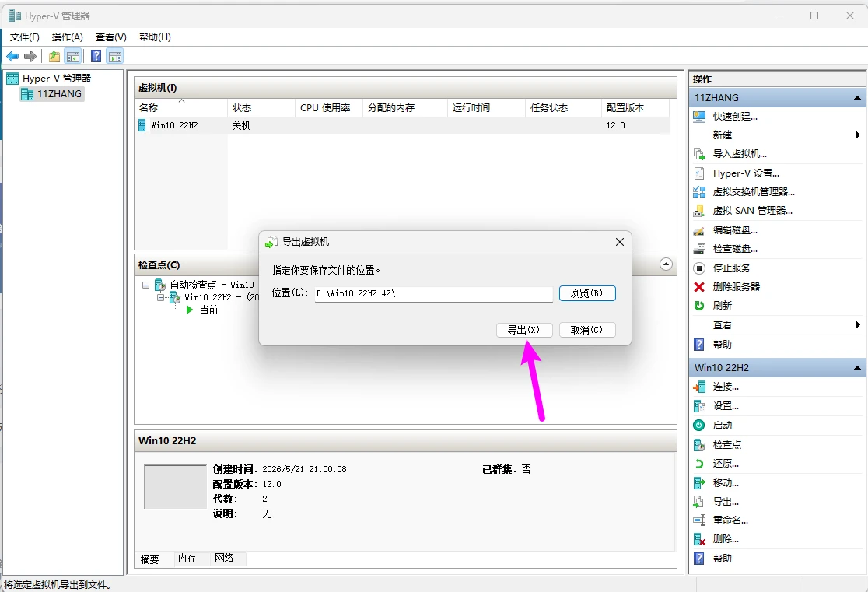The width and height of the screenshot is (868, 592).
Task: Click the blue Help question mark in toolbar
Action: point(96,57)
